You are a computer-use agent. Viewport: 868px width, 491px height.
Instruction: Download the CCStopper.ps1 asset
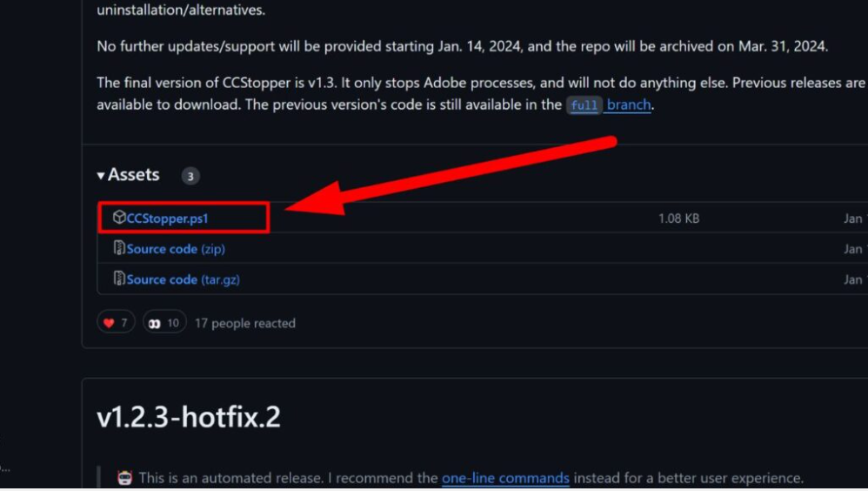pyautogui.click(x=167, y=219)
